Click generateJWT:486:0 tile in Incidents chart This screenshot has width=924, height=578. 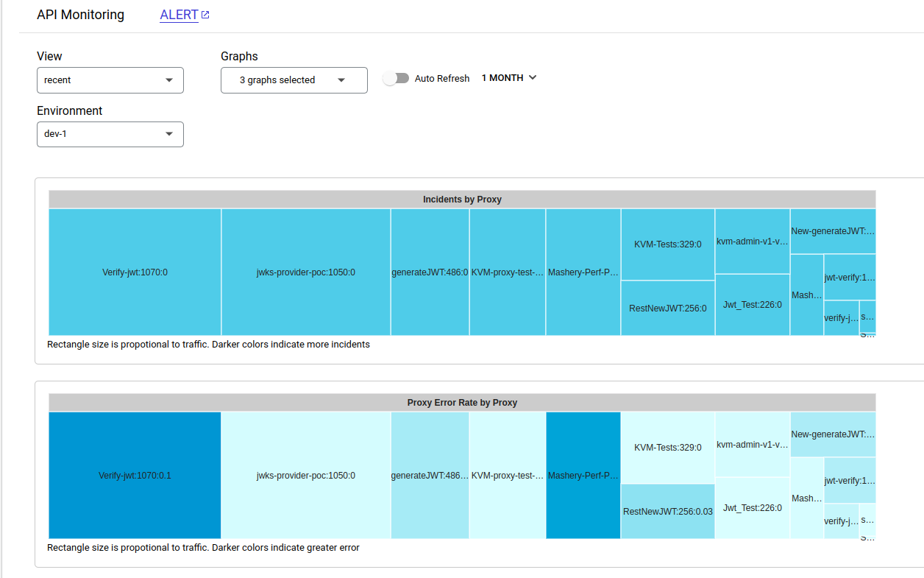tap(430, 272)
